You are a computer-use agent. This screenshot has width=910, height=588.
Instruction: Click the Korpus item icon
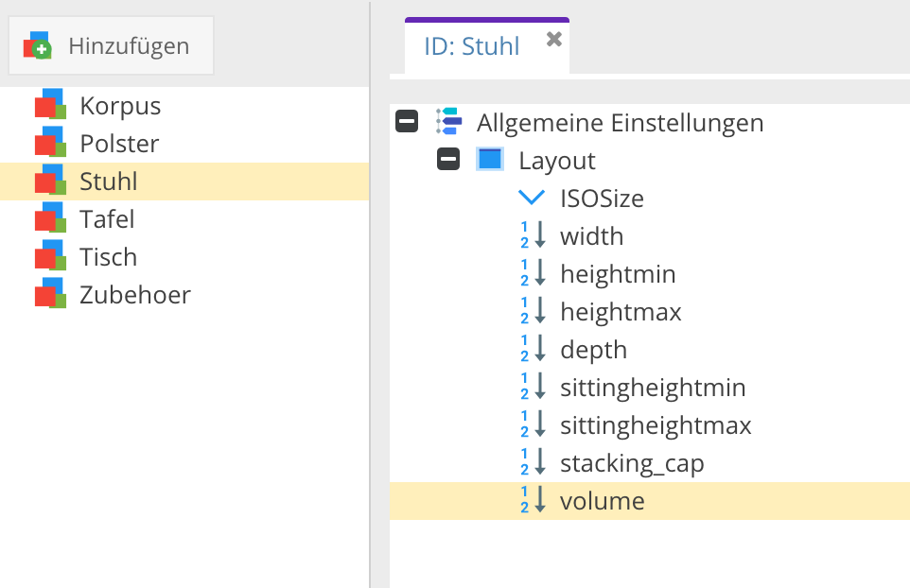pos(50,106)
